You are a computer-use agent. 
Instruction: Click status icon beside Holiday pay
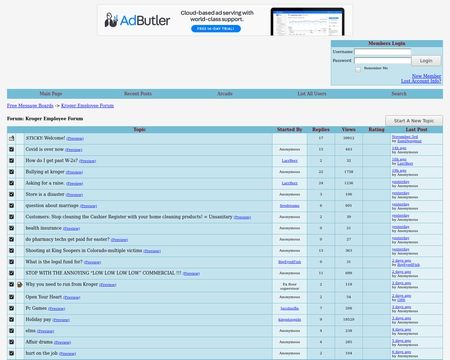click(12, 319)
